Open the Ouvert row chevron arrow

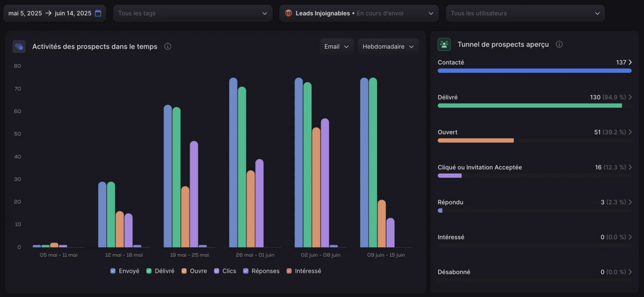(x=630, y=132)
